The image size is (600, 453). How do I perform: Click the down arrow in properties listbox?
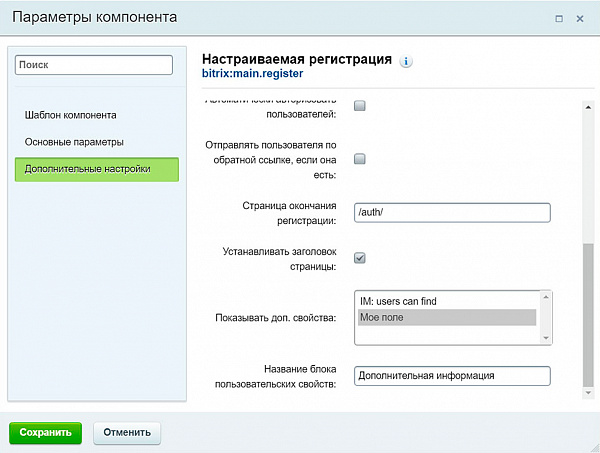point(546,338)
